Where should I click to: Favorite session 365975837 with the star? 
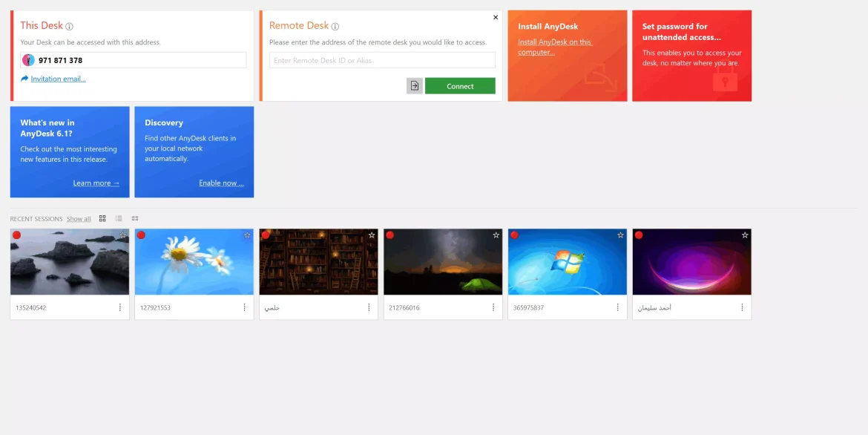pyautogui.click(x=620, y=235)
